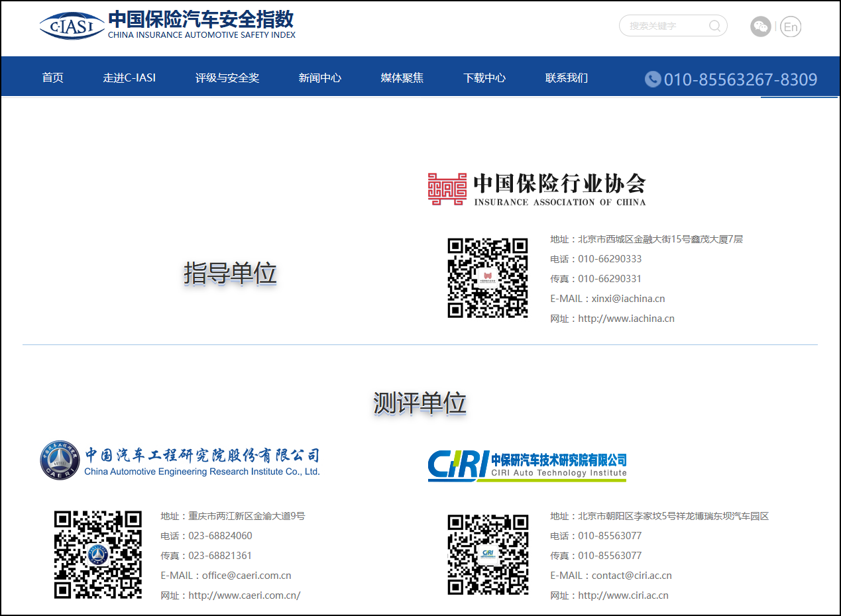This screenshot has height=616, width=841.
Task: Open the http://www.caeri.com.cn/ website link
Action: pos(245,595)
